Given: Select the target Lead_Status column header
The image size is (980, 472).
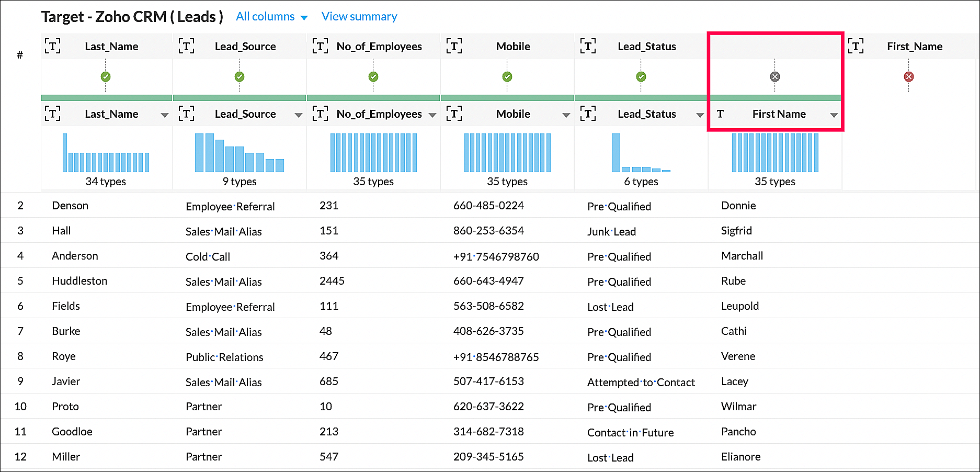Looking at the screenshot, I should pos(646,47).
